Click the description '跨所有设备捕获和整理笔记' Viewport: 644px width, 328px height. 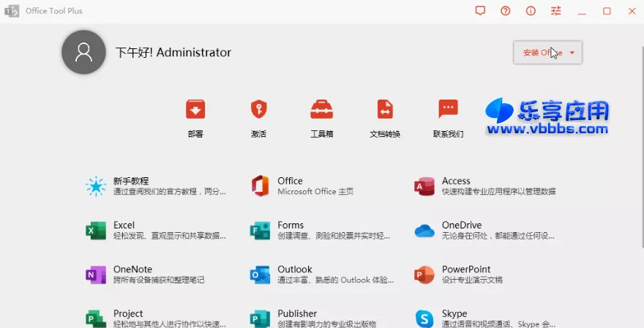coord(159,280)
